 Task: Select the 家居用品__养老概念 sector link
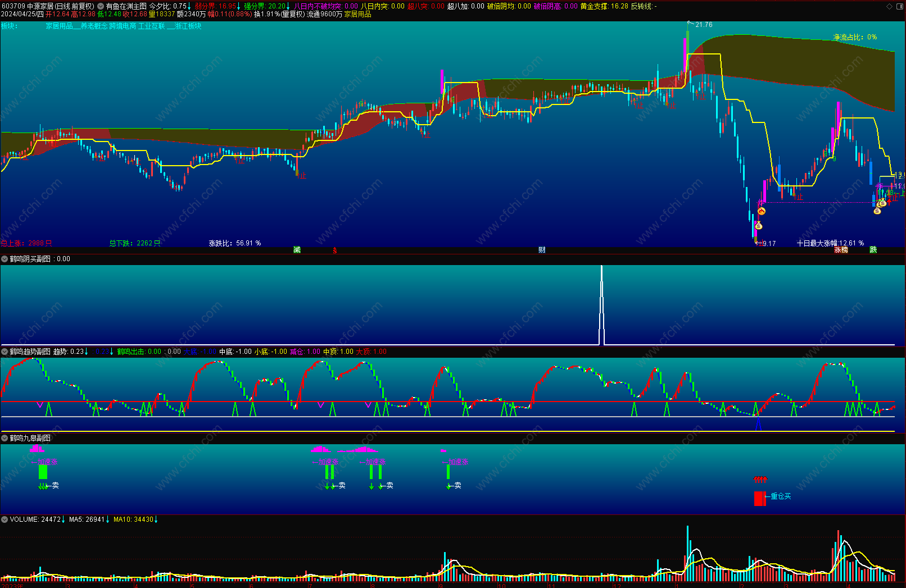click(x=76, y=26)
